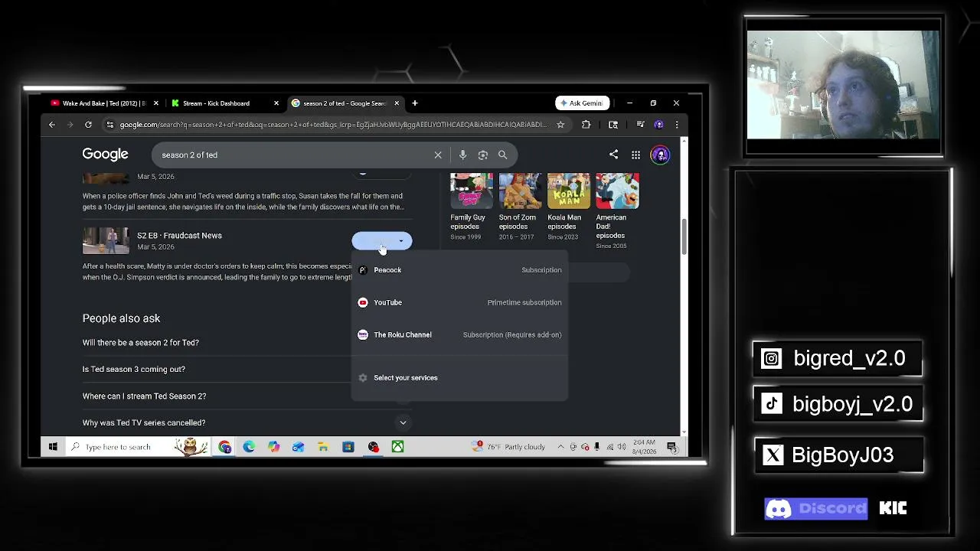980x551 pixels.
Task: Open File Explorer from the taskbar
Action: 323,447
